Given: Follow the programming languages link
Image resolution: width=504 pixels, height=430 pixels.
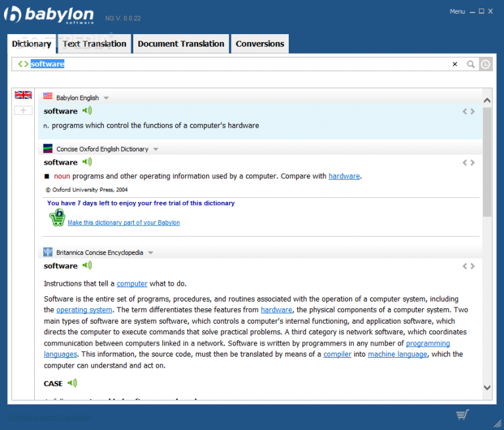Looking at the screenshot, I should coord(427,343).
